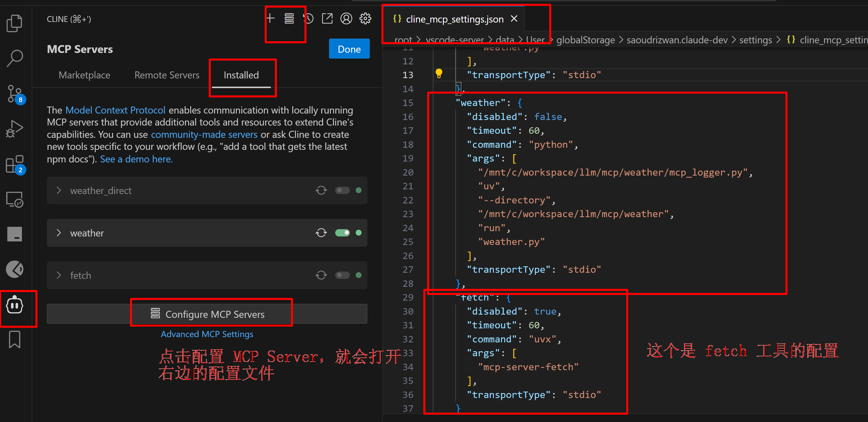Open the Cline robot icon in sidebar
This screenshot has width=868, height=422.
[14, 306]
